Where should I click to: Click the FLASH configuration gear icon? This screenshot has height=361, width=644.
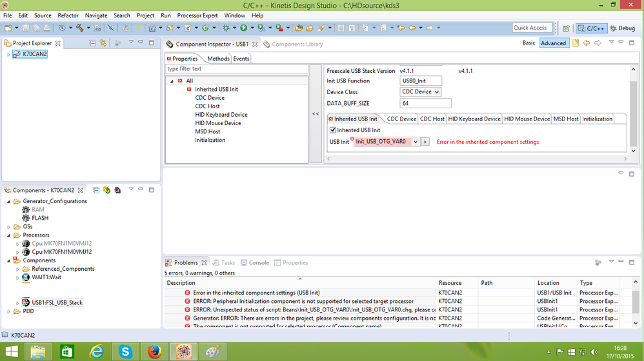tap(25, 218)
